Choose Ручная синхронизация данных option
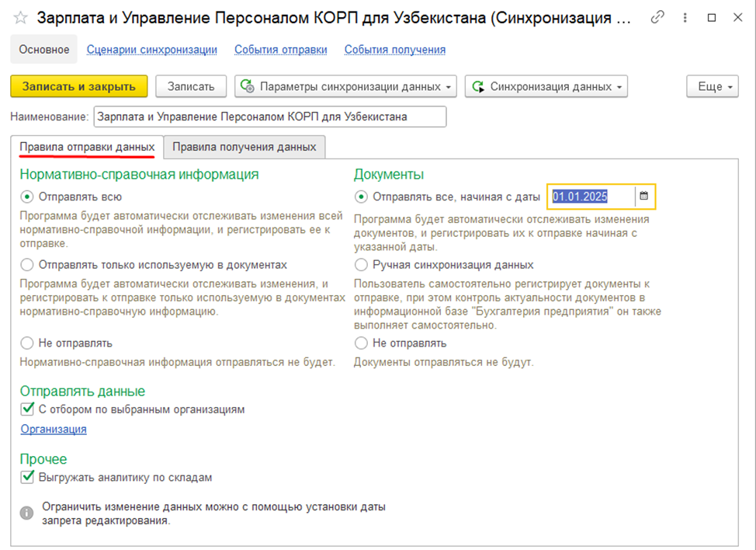756x550 pixels. click(361, 264)
